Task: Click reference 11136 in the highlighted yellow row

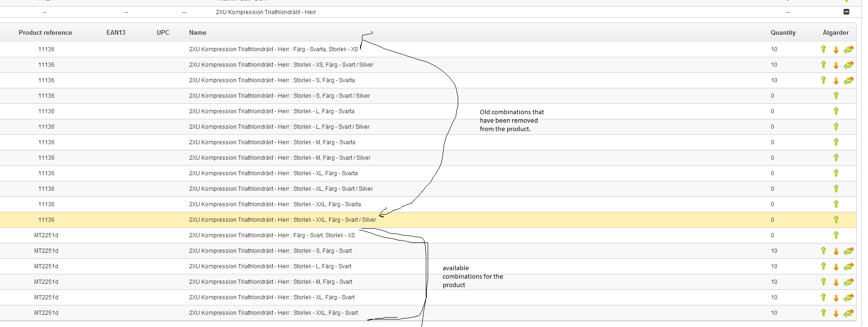Action: tap(46, 220)
